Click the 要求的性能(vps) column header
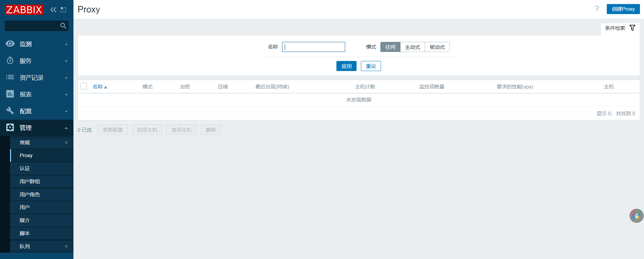 click(x=515, y=87)
